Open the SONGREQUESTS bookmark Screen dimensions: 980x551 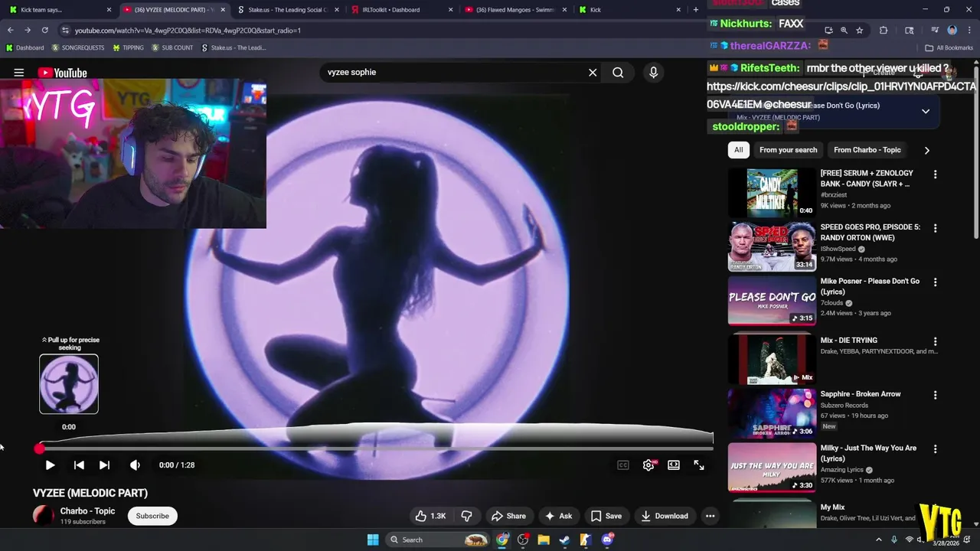tap(78, 47)
